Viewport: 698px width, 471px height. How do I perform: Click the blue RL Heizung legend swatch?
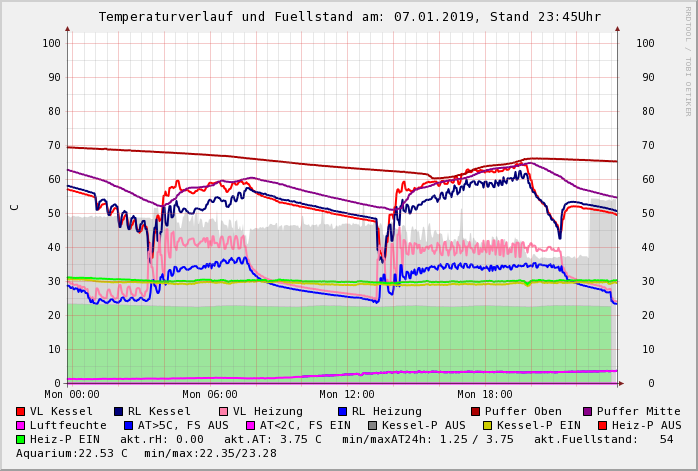point(342,411)
